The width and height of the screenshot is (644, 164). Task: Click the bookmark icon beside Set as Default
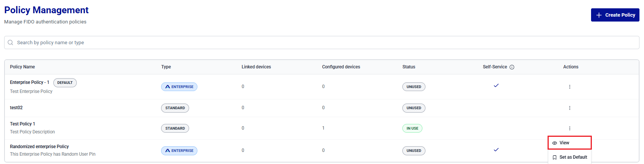[x=555, y=158]
